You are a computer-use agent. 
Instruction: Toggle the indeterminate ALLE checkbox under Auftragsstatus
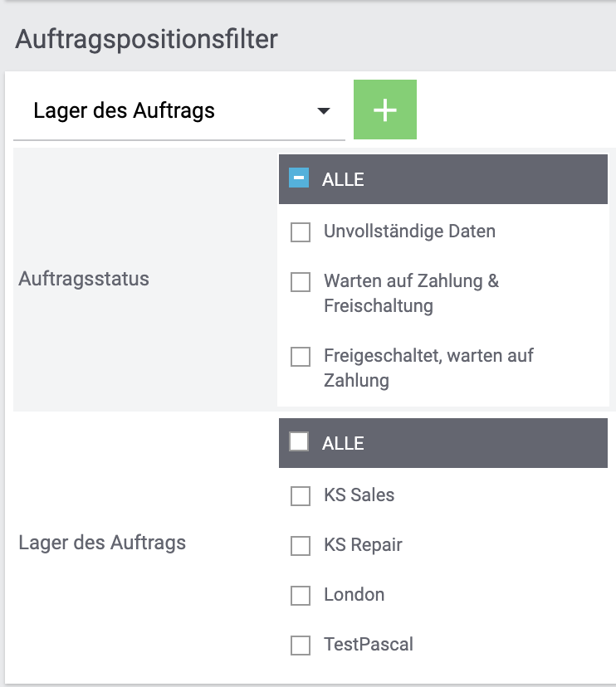click(x=299, y=178)
